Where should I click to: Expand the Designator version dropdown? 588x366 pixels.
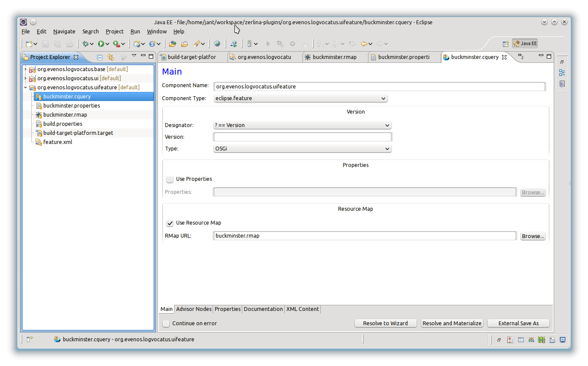point(302,125)
